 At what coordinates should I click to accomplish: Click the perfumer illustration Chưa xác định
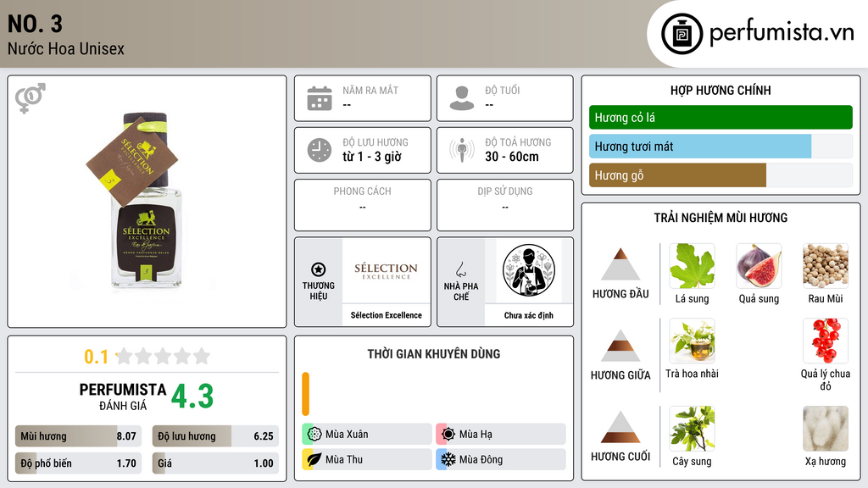point(529,271)
